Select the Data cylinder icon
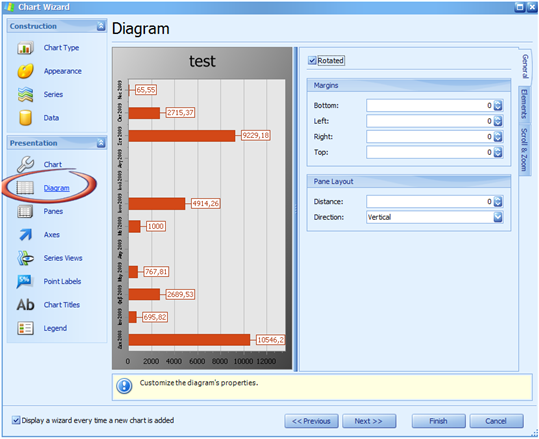 click(x=25, y=118)
